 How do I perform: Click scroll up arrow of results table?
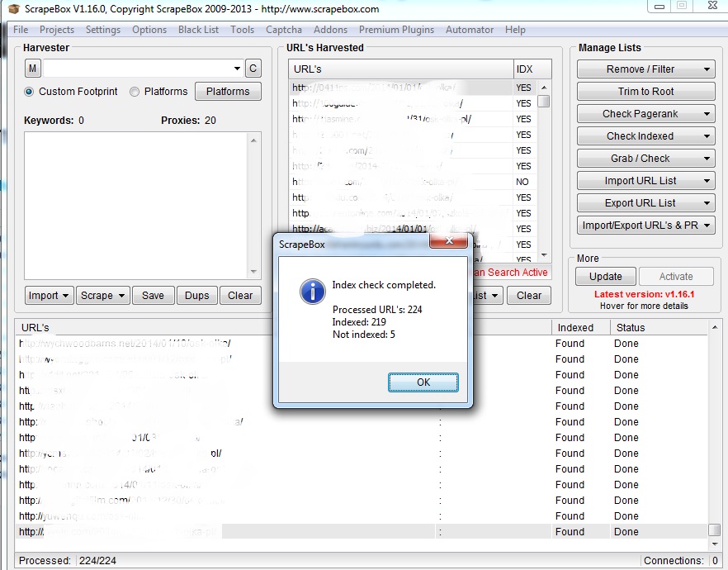(x=715, y=327)
